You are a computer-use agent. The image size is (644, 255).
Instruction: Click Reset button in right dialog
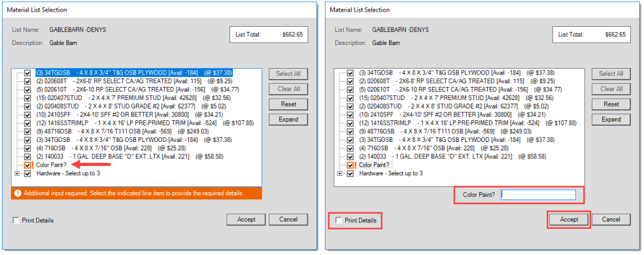pos(611,105)
